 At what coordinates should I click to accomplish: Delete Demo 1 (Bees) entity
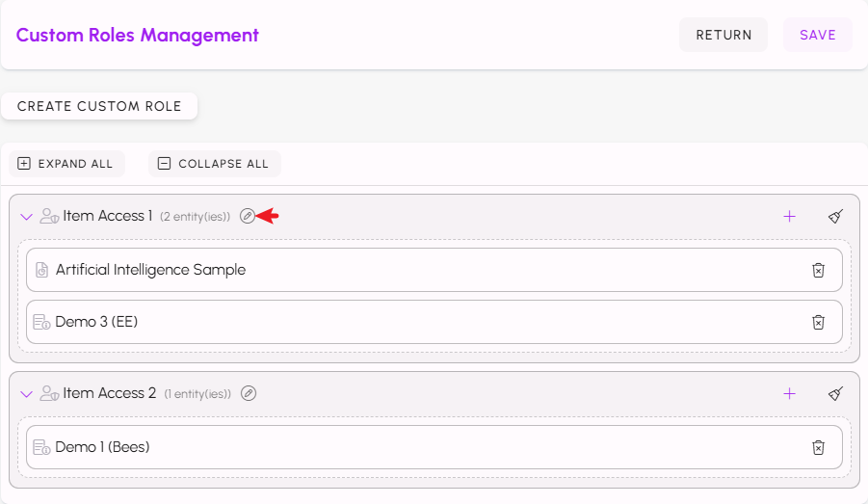coord(818,447)
